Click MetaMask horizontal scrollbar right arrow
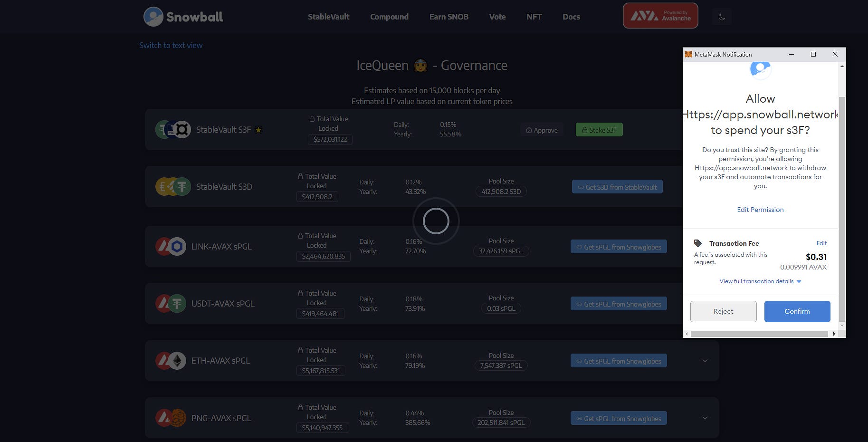Screen dimensions: 868x442 [x=834, y=334]
